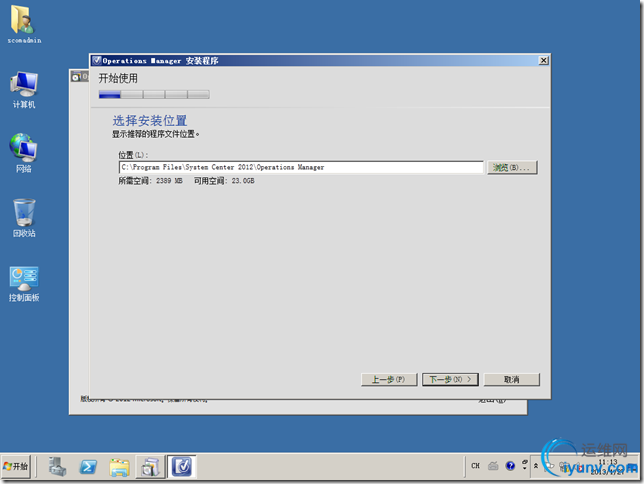Click the IME options icon in tray
The height and width of the screenshot is (484, 644).
[x=524, y=465]
